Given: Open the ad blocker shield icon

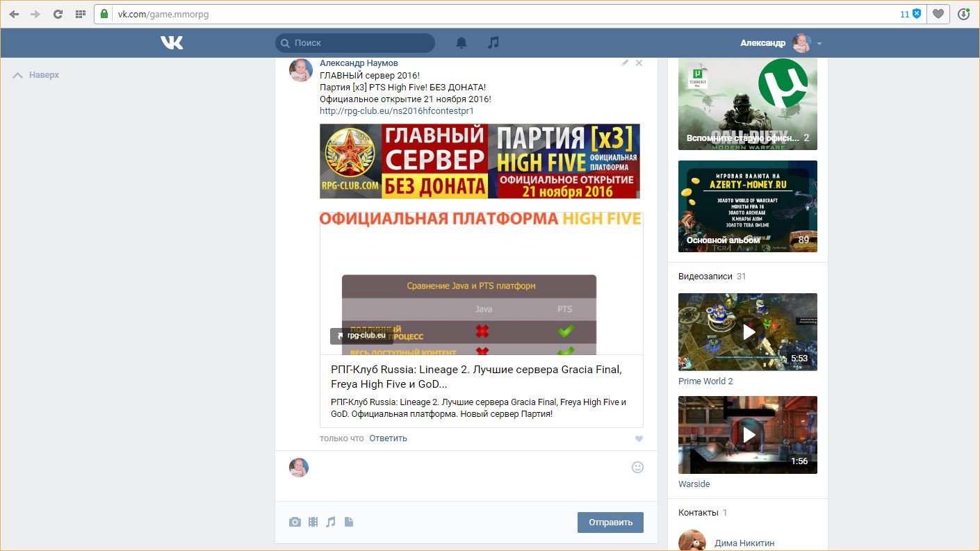Looking at the screenshot, I should [917, 14].
